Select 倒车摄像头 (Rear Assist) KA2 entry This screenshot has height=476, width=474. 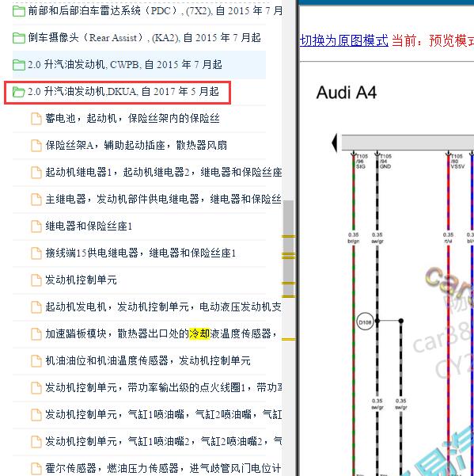point(144,38)
